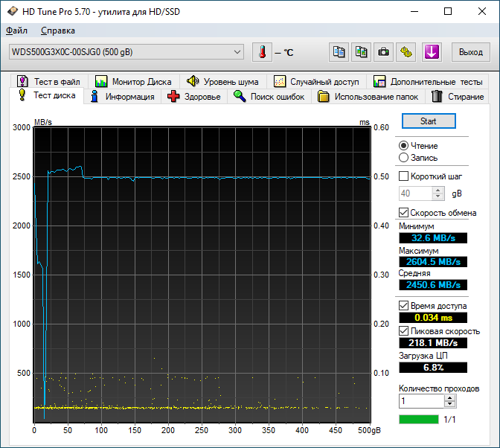Click the camera save screenshot icon
Image resolution: width=500 pixels, height=448 pixels.
coord(383,52)
